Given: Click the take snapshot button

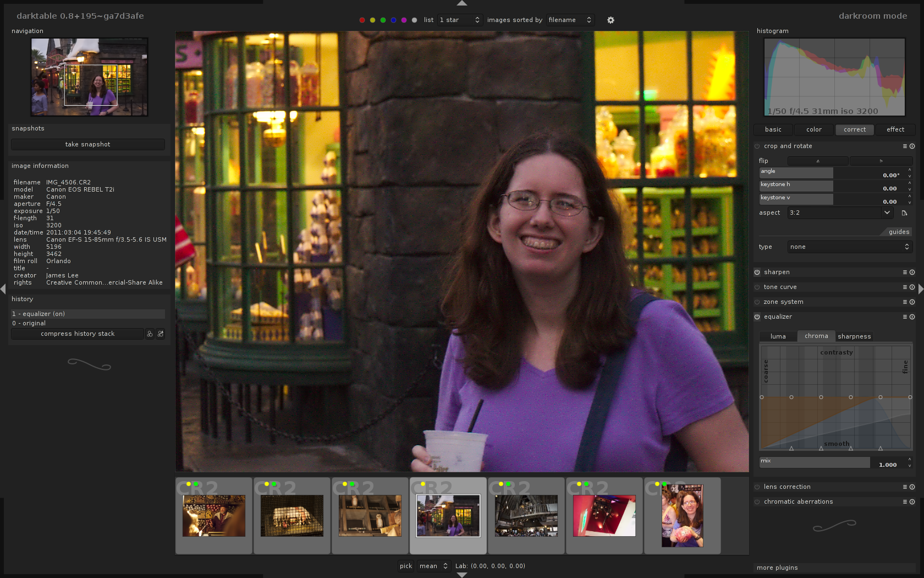Looking at the screenshot, I should (x=88, y=145).
